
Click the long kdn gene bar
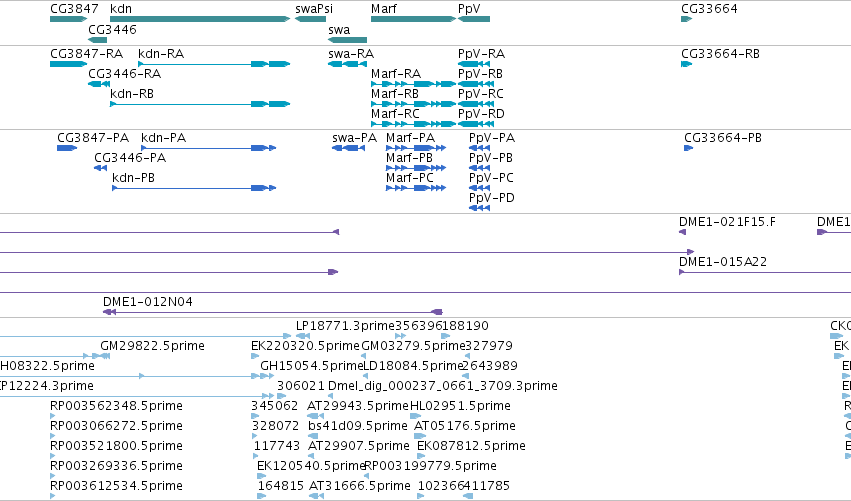200,19
